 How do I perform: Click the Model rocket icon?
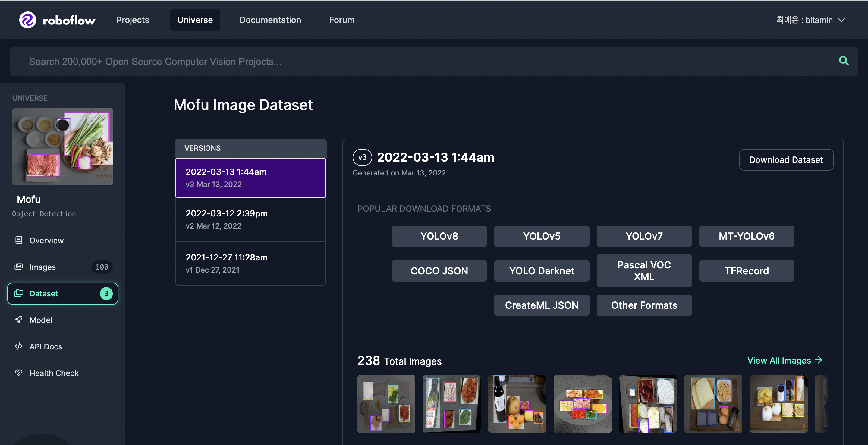point(18,320)
